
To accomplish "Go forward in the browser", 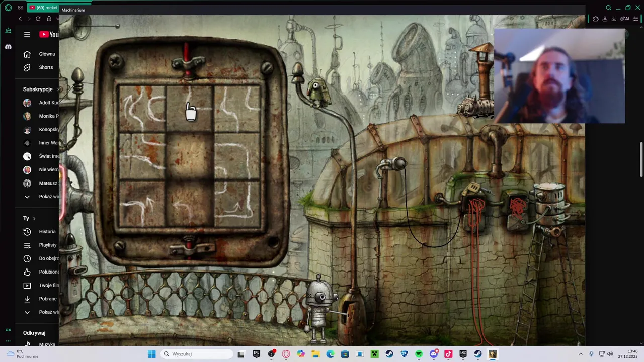I will click(29, 19).
